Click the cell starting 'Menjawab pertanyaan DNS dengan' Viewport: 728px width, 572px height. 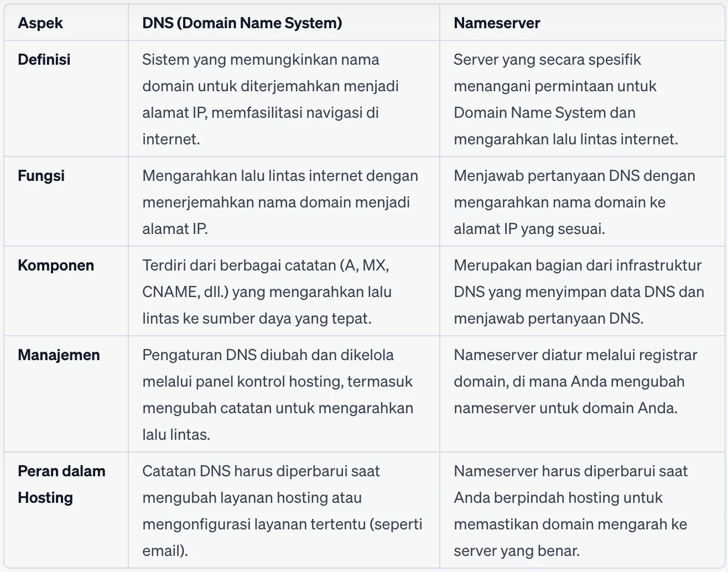click(574, 202)
